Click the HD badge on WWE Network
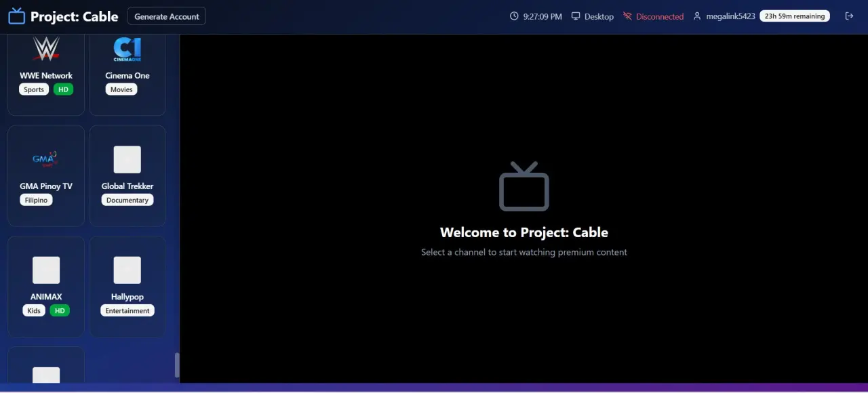Viewport: 868px width, 393px height. point(63,89)
